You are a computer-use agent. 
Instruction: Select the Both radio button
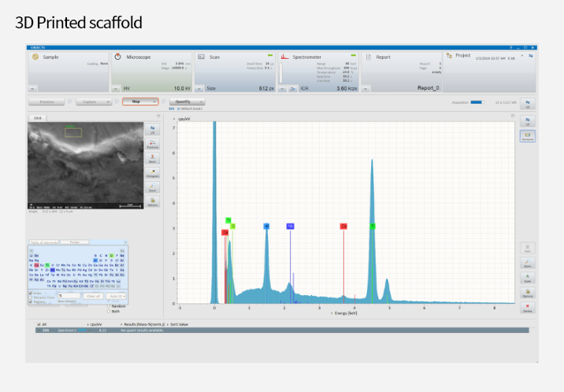coord(109,311)
